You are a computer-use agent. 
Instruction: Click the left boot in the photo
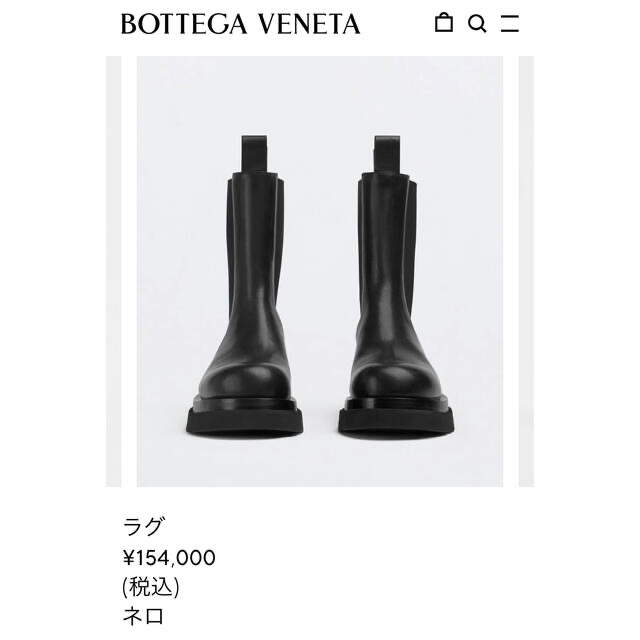pyautogui.click(x=246, y=286)
